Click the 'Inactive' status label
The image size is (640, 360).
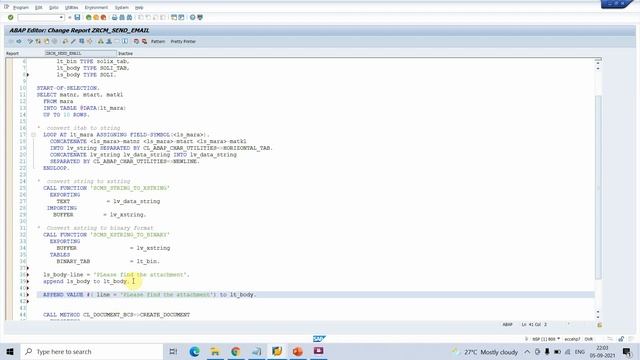point(125,53)
